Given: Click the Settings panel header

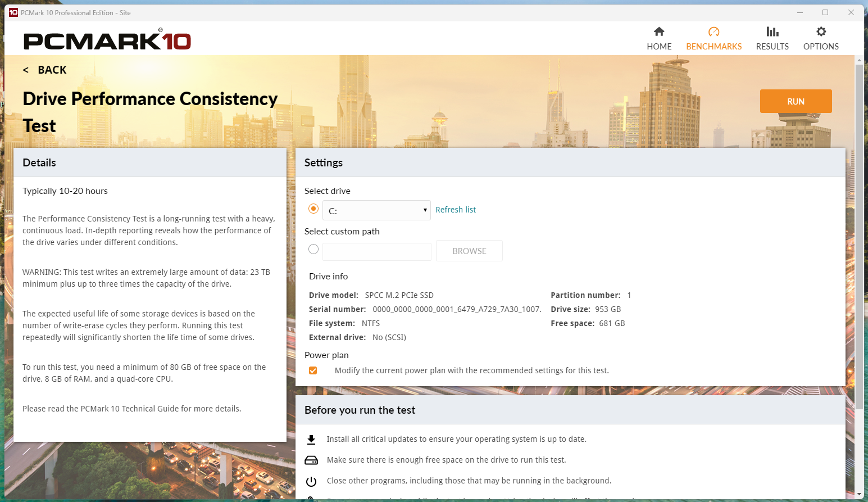Looking at the screenshot, I should (x=570, y=162).
